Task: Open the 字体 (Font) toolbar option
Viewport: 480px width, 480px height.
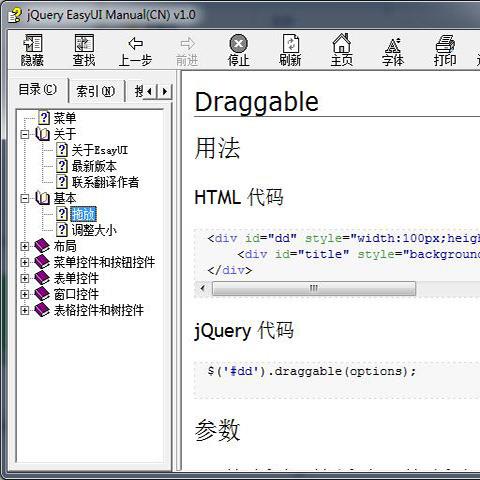Action: coord(393,50)
